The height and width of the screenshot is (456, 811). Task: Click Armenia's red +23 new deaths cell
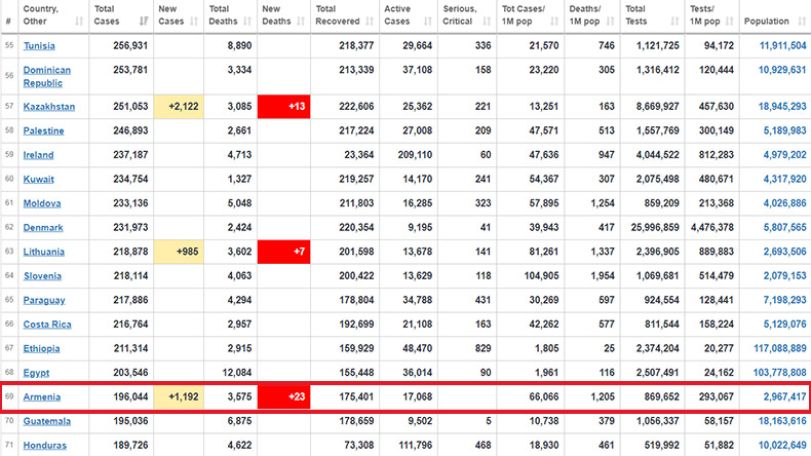tap(284, 397)
